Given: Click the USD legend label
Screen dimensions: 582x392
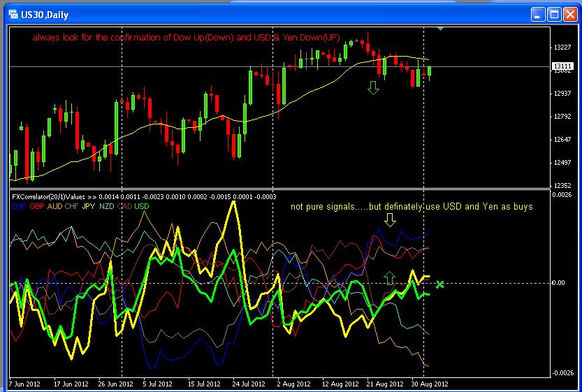Looking at the screenshot, I should (141, 206).
